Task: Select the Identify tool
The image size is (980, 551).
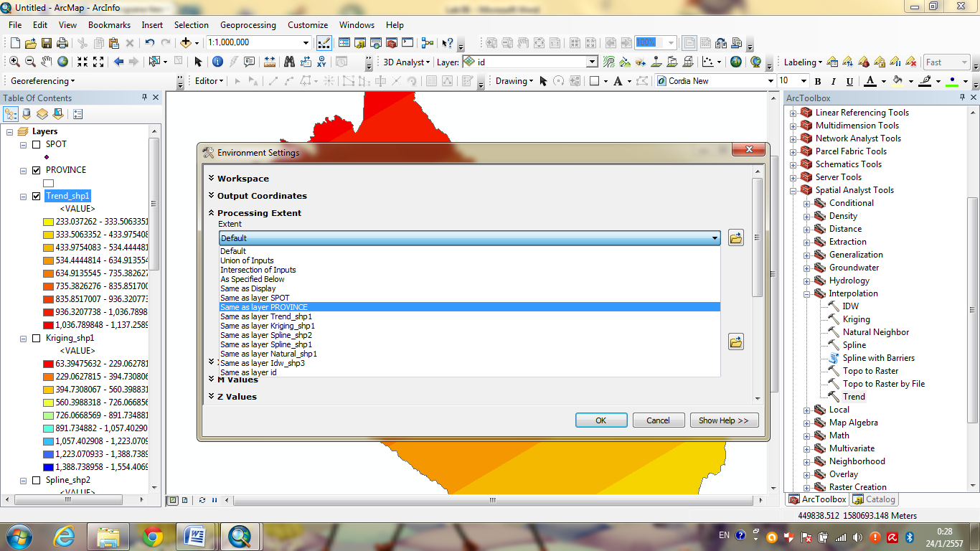Action: [x=217, y=62]
